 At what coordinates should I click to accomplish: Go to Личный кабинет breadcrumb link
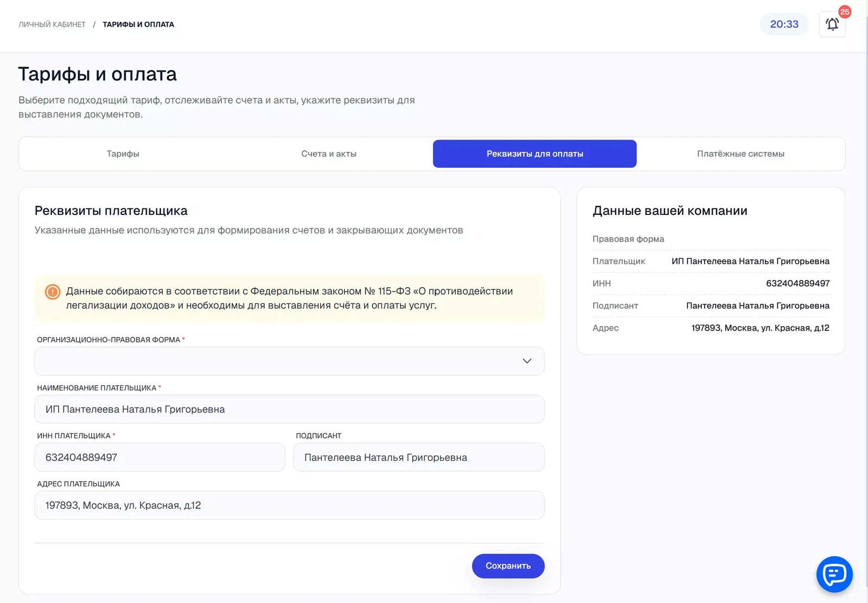(52, 24)
